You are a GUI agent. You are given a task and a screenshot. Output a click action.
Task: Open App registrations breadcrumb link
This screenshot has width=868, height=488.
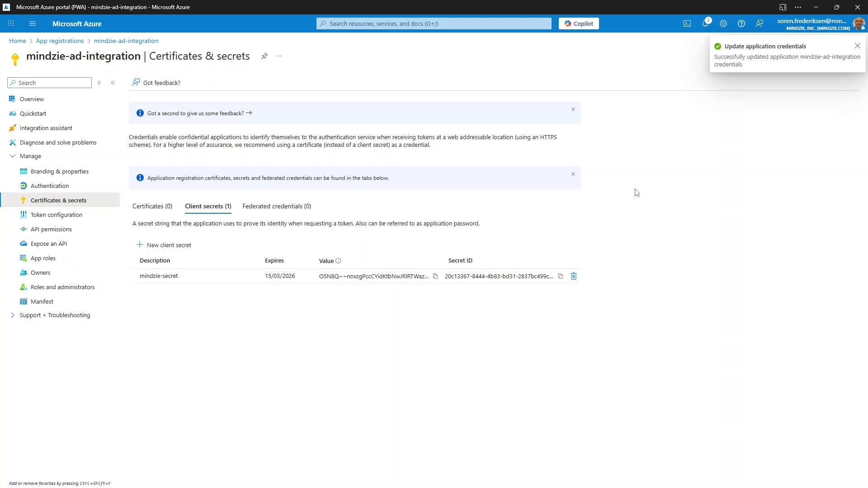tap(60, 41)
